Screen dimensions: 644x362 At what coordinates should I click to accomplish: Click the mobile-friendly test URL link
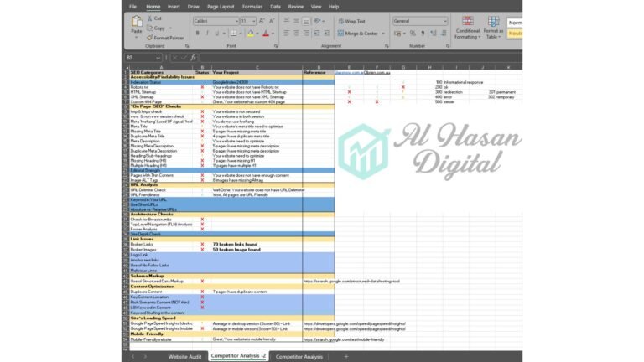[345, 339]
